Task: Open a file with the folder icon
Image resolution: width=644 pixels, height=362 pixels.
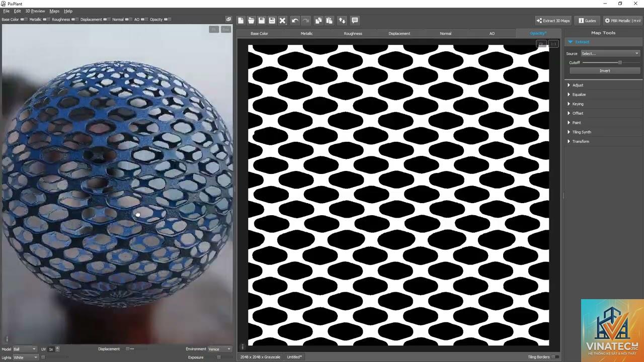Action: 251,21
